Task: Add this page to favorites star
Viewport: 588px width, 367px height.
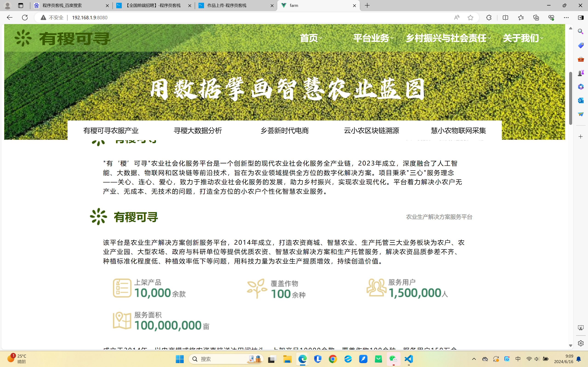Action: click(x=470, y=17)
